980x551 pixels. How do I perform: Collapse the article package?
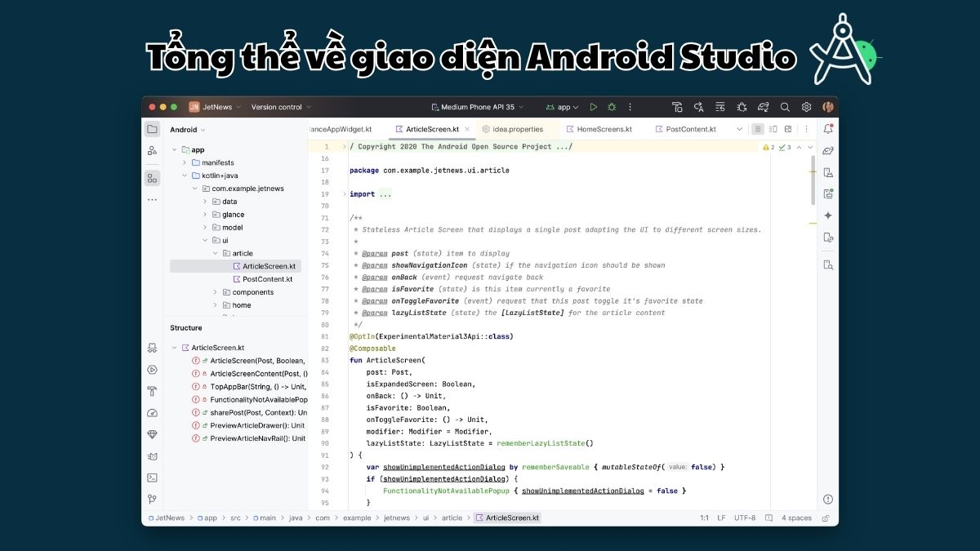[x=216, y=253]
